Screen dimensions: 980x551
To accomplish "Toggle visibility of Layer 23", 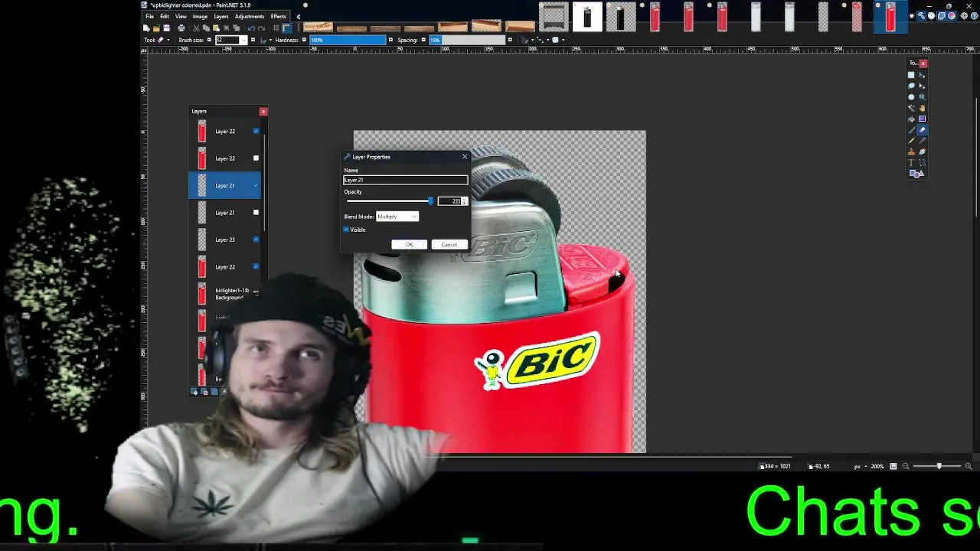I will 256,240.
